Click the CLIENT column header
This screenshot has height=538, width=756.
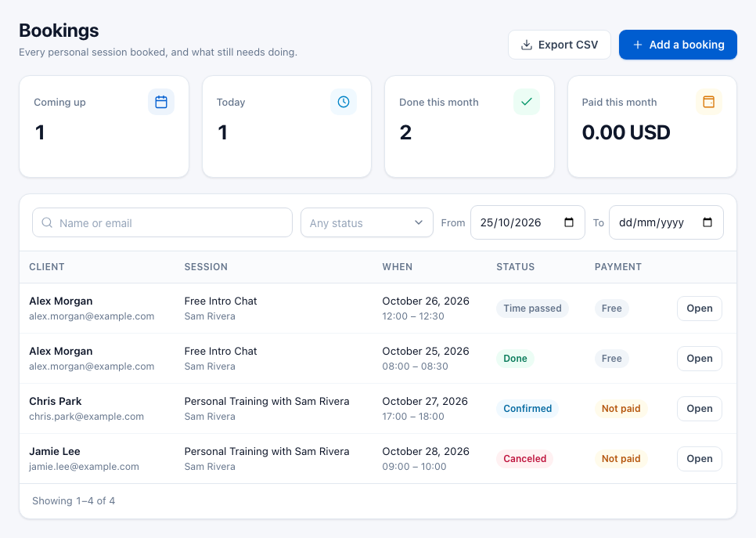47,267
